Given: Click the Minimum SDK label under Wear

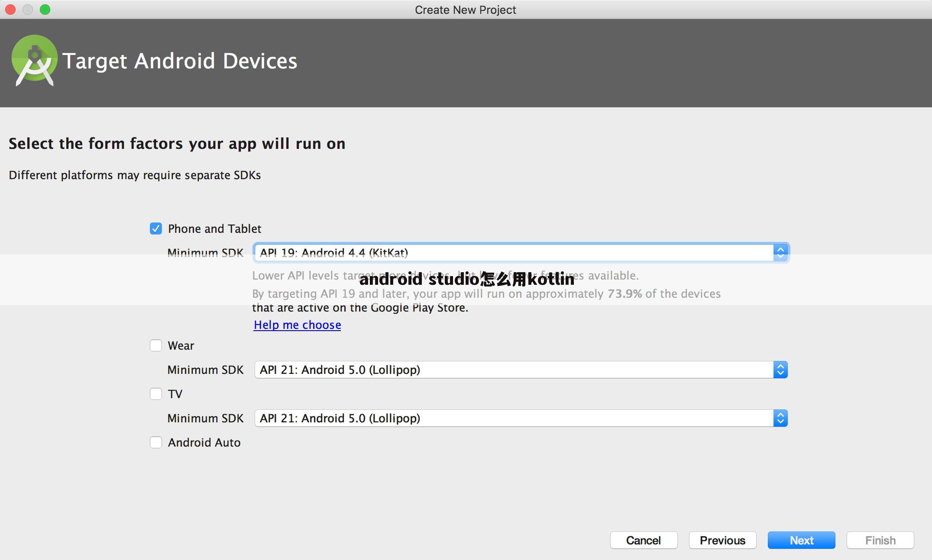Looking at the screenshot, I should coord(205,370).
